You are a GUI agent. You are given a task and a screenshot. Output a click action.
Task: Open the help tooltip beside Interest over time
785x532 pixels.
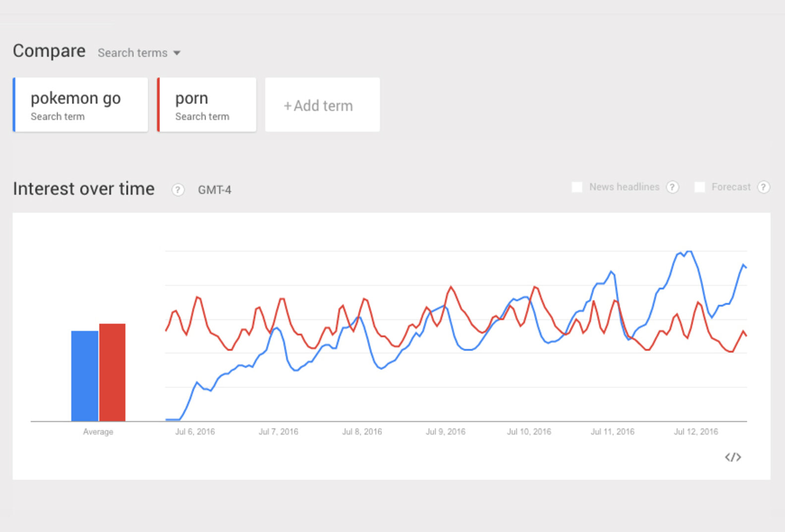[178, 190]
